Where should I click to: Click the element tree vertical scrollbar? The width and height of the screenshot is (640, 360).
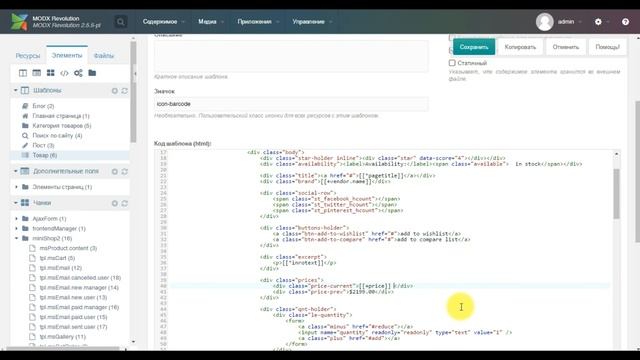pos(133,92)
